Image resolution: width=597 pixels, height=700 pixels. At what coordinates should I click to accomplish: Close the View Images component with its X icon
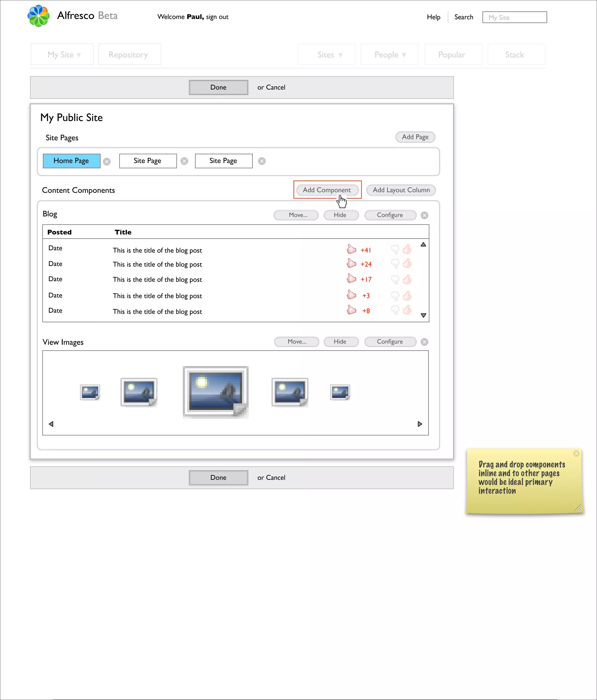[424, 342]
